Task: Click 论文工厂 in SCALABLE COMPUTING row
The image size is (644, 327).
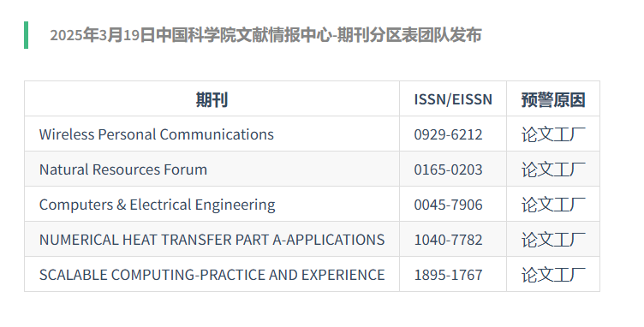Action: point(553,275)
